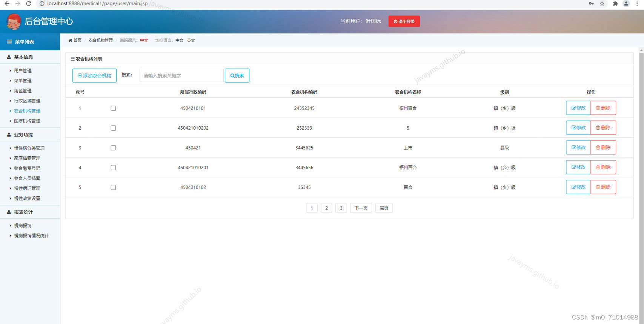Open 慢性病分类管理 in sidebar
The width and height of the screenshot is (644, 324).
click(29, 148)
